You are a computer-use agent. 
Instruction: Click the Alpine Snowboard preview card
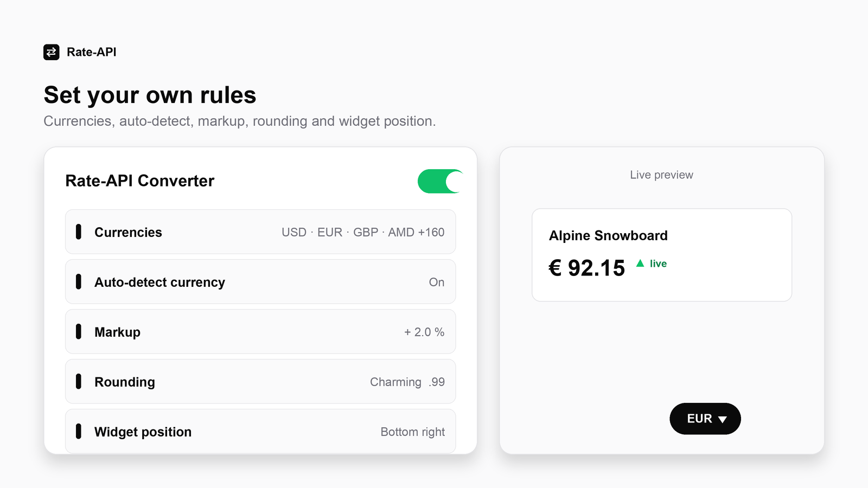662,255
